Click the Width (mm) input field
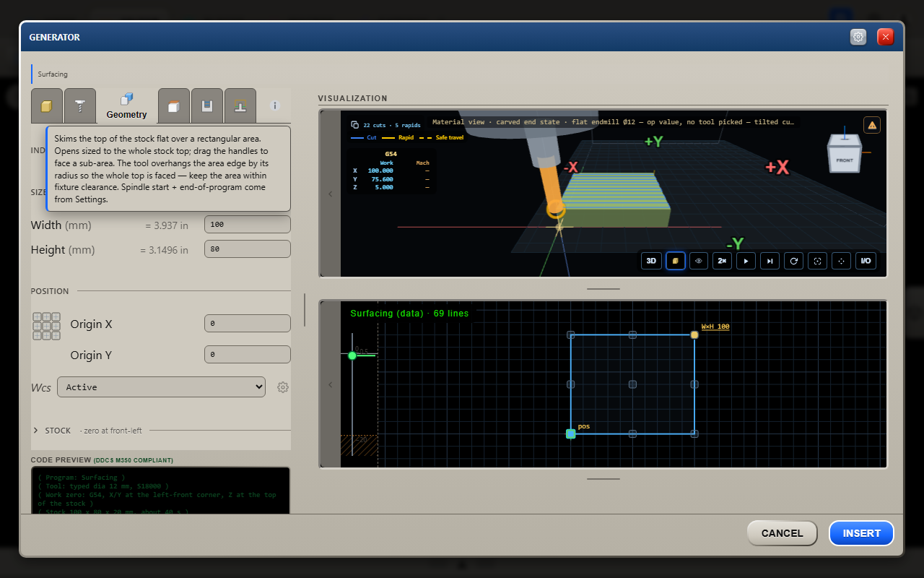Screen dimensions: 924x578 point(248,224)
